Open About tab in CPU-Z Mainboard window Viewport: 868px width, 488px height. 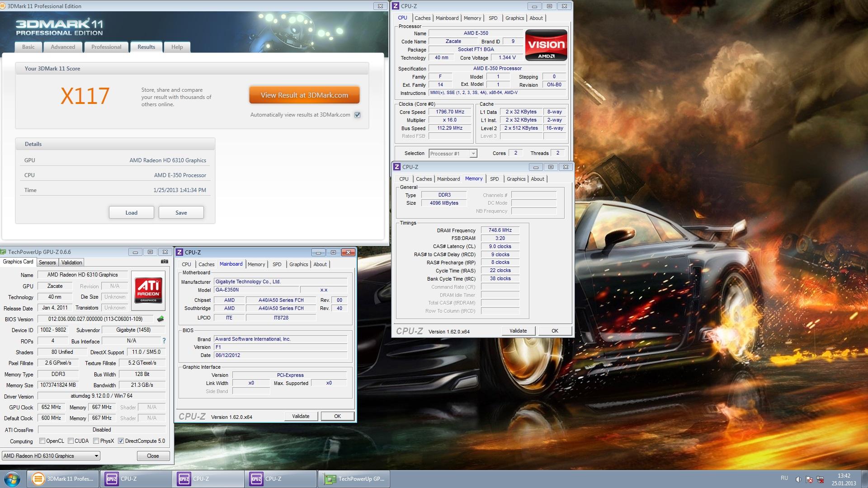pyautogui.click(x=320, y=264)
